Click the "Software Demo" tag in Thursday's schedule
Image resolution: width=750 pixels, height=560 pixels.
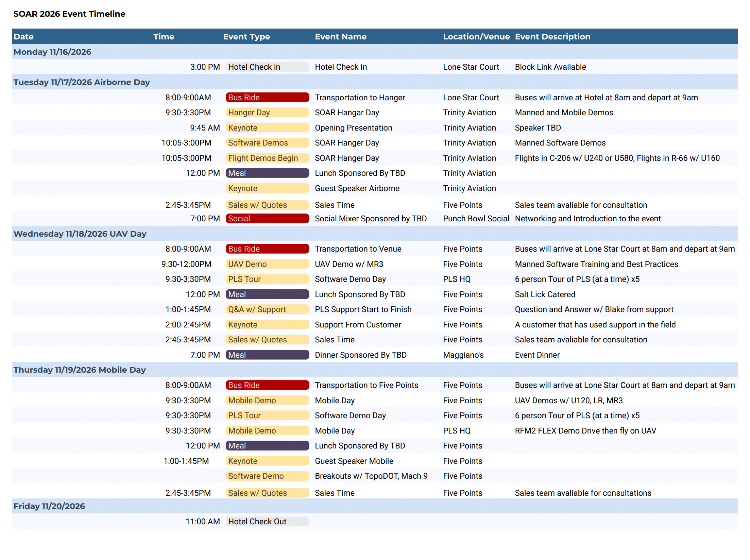267,476
